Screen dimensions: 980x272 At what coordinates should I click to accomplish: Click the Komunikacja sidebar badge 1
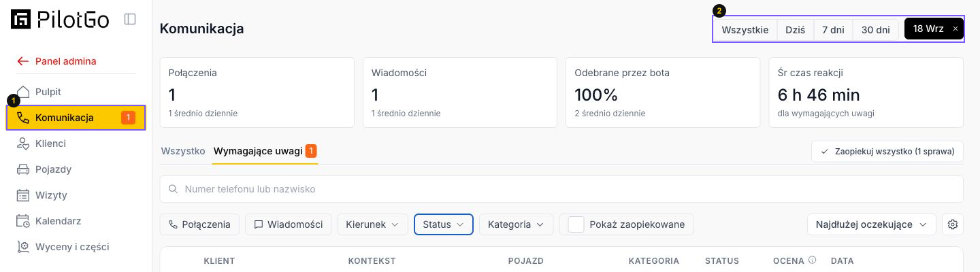tap(128, 118)
